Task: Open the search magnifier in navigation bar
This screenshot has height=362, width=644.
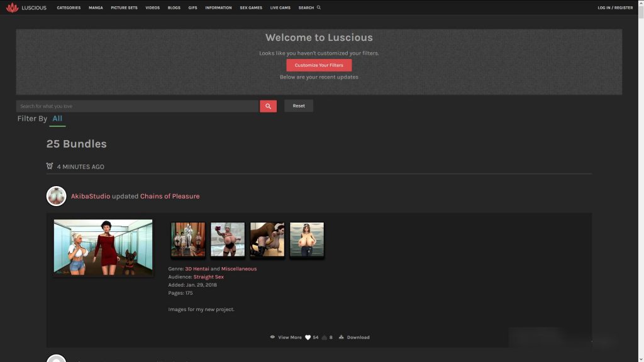Action: [319, 8]
